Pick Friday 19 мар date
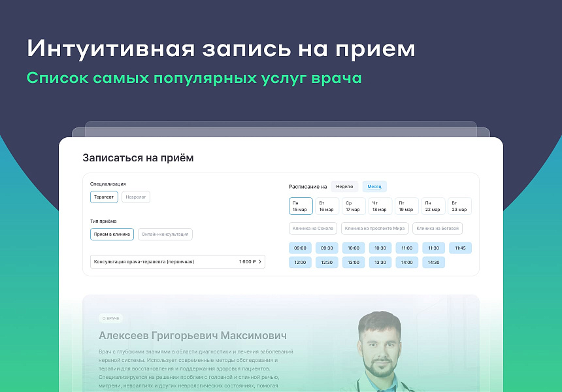 click(x=406, y=206)
